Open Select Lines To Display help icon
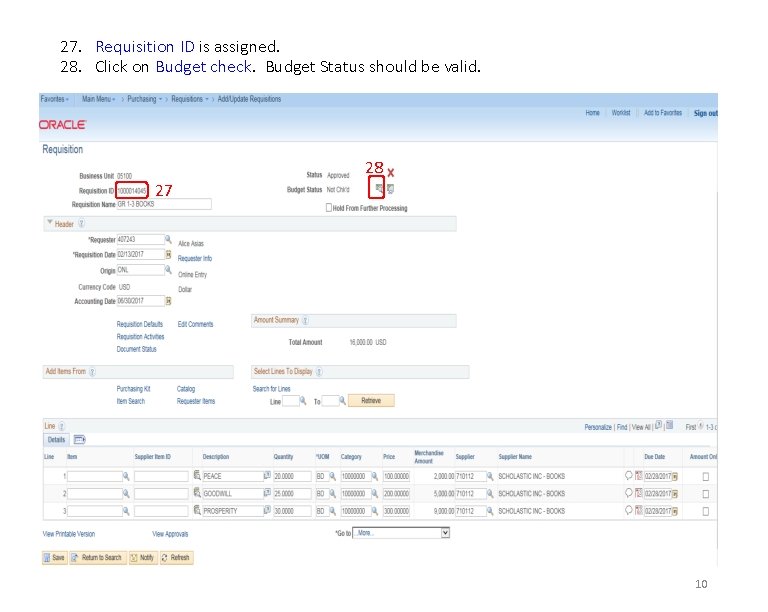The height and width of the screenshot is (612, 768). 319,372
